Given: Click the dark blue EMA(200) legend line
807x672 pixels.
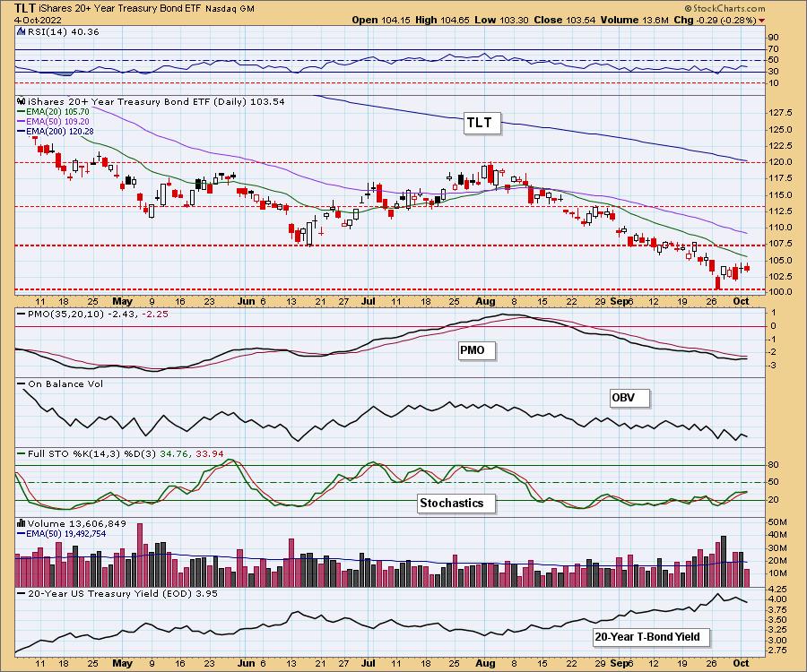Looking at the screenshot, I should click(22, 131).
